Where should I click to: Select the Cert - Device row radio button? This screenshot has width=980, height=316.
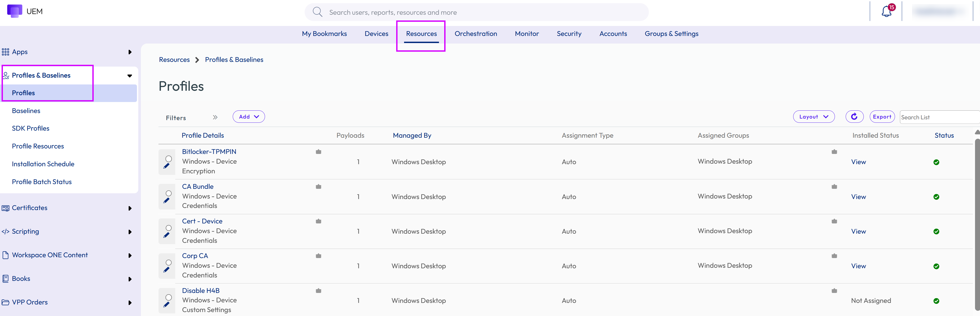(168, 228)
